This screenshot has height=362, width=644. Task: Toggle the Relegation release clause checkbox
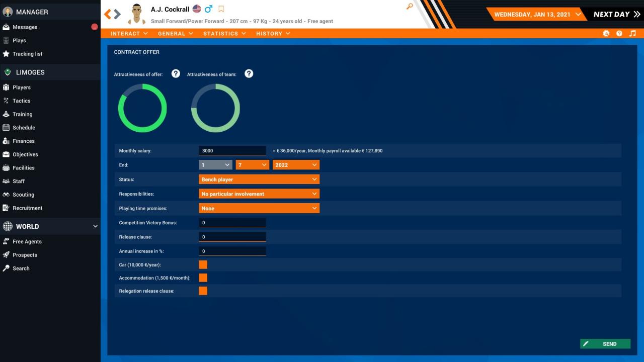click(203, 291)
